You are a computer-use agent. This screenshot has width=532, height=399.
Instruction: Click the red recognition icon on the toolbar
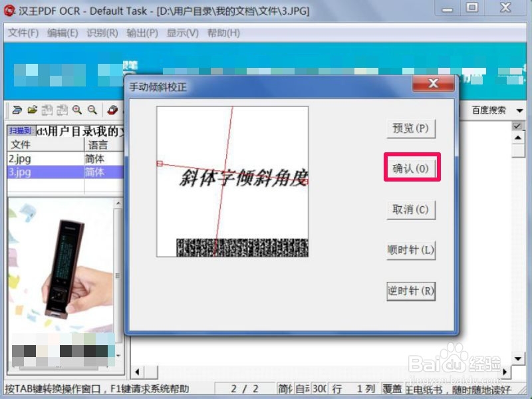coord(111,110)
